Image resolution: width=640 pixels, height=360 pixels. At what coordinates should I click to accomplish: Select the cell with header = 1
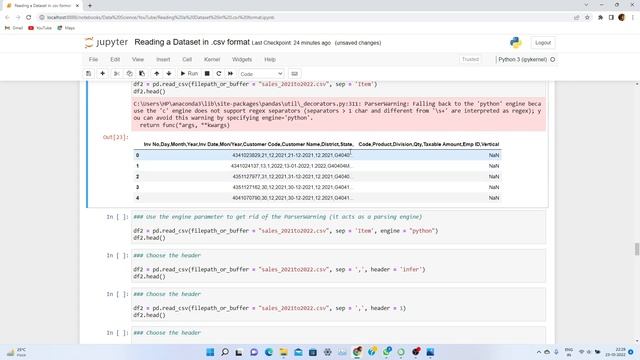(338, 304)
